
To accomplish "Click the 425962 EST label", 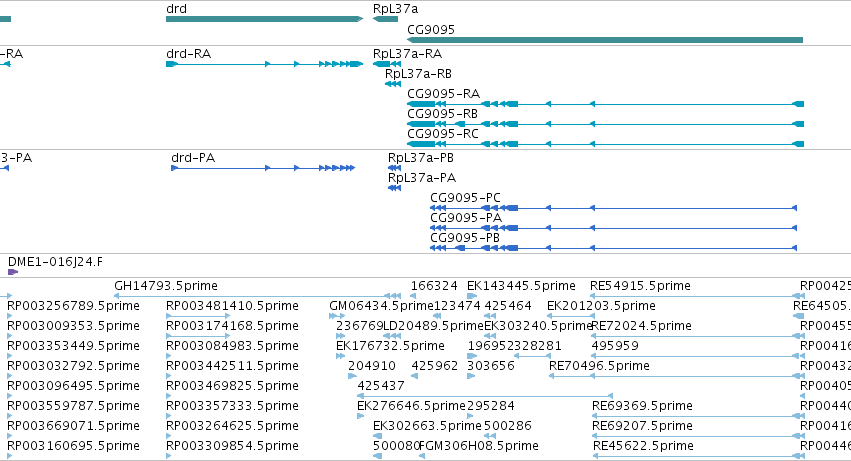I will point(435,366).
